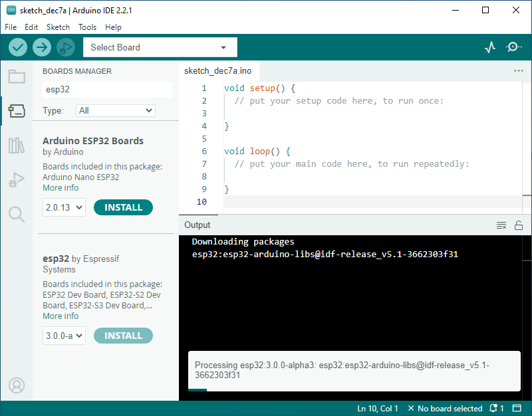Open the Library Manager sidebar icon
This screenshot has width=532, height=416.
pyautogui.click(x=17, y=146)
